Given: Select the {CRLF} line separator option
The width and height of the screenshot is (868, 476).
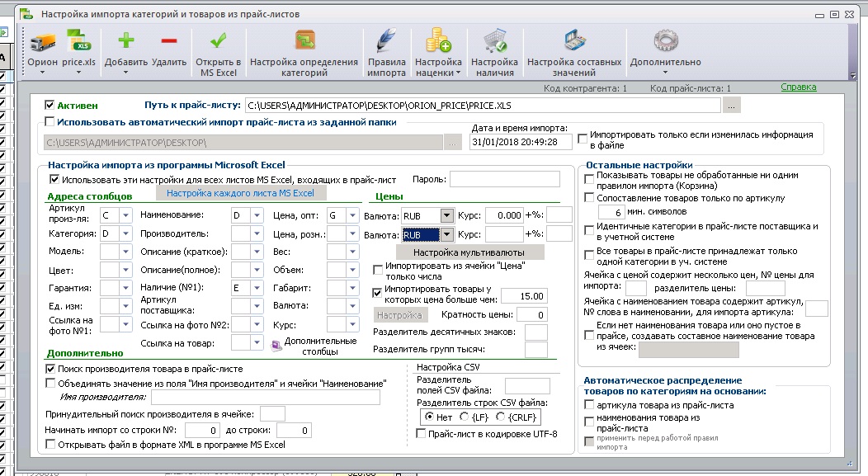Looking at the screenshot, I should pos(501,417).
